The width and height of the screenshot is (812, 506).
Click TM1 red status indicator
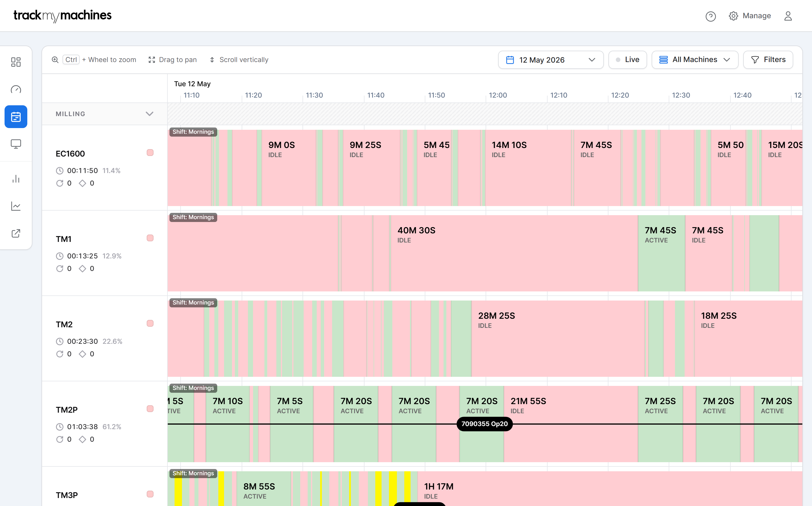coord(150,238)
